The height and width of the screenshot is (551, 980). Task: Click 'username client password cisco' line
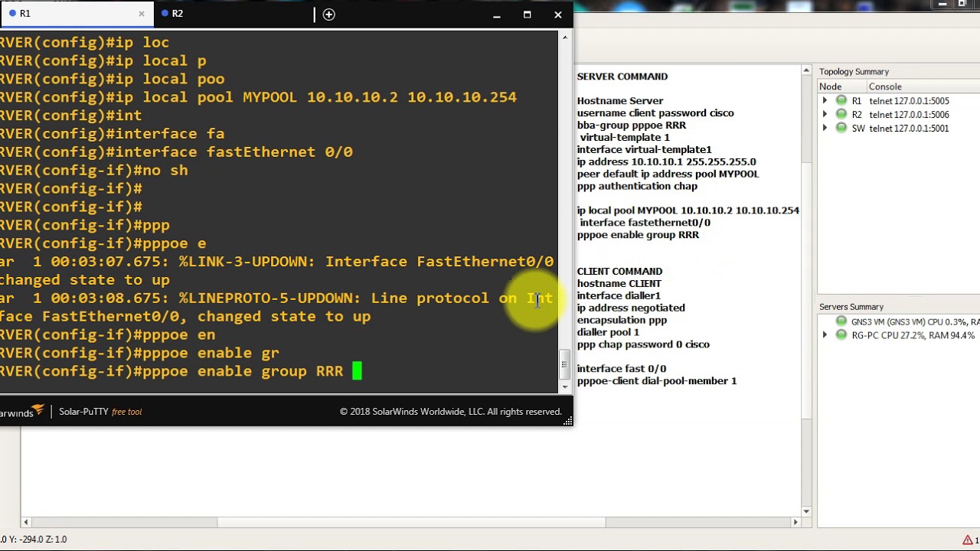point(655,113)
